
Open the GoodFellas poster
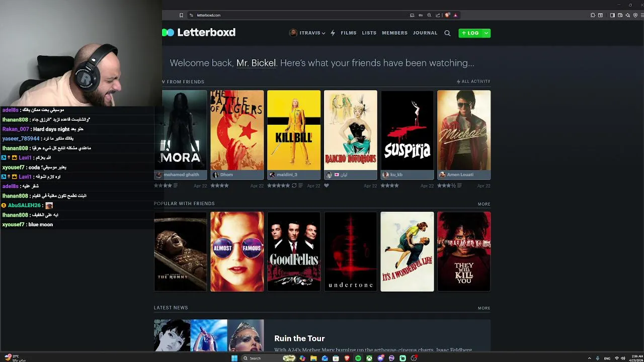coord(294,251)
